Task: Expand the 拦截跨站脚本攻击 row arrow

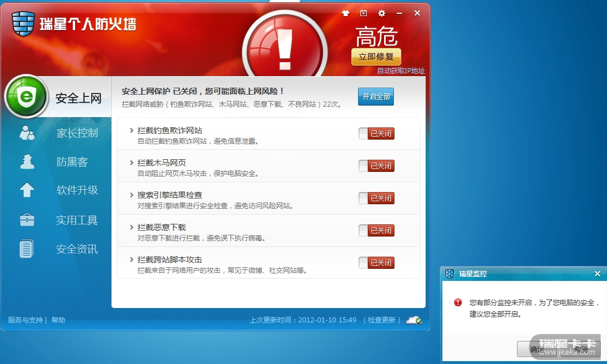Action: click(x=132, y=260)
